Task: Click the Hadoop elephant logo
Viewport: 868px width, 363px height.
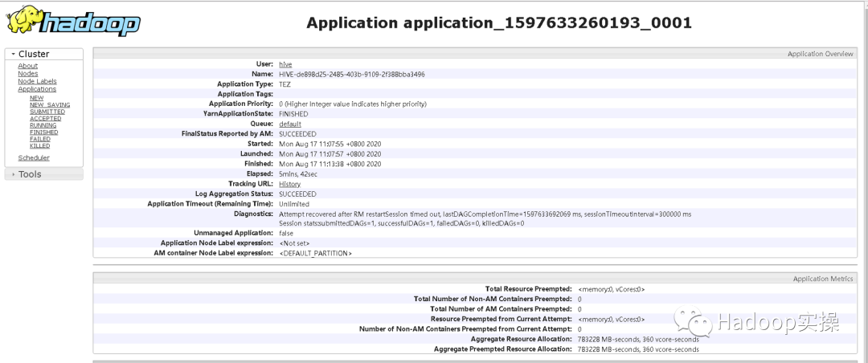Action: coord(74,22)
